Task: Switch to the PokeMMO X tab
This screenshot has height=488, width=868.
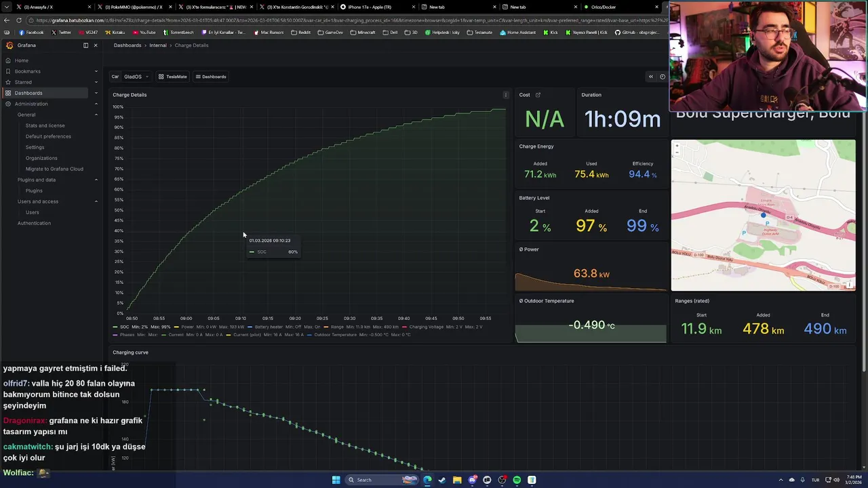Action: [x=134, y=7]
